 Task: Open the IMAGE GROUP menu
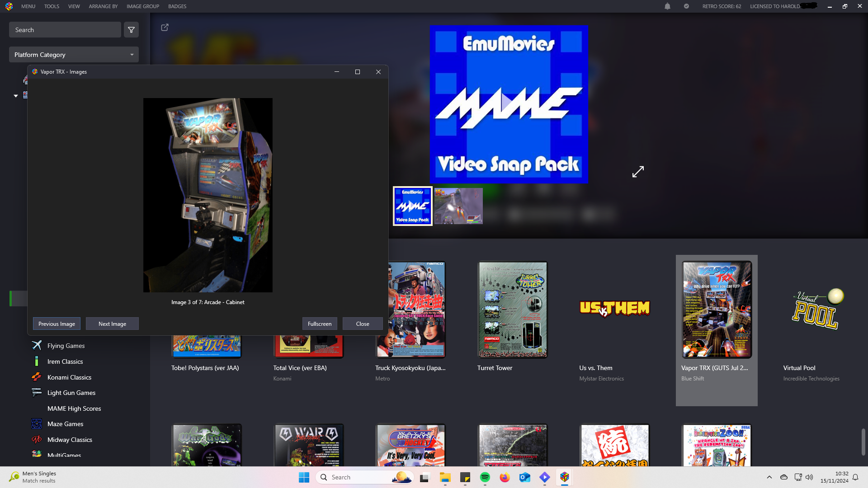[143, 6]
